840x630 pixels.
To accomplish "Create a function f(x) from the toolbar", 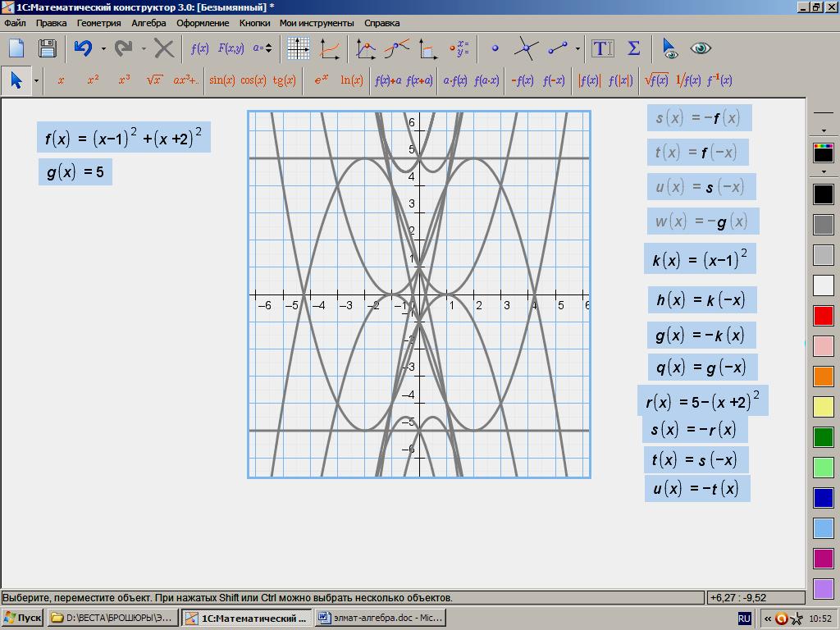I will click(x=200, y=48).
